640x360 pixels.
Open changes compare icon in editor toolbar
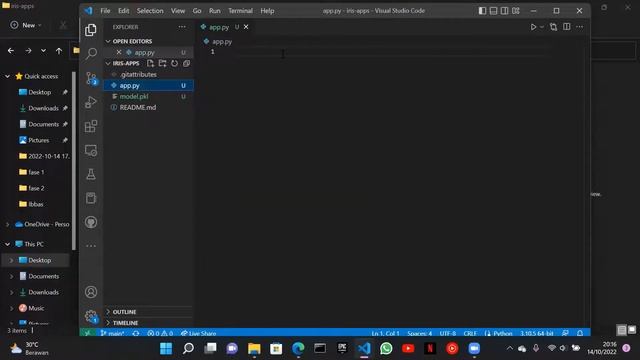(x=553, y=27)
